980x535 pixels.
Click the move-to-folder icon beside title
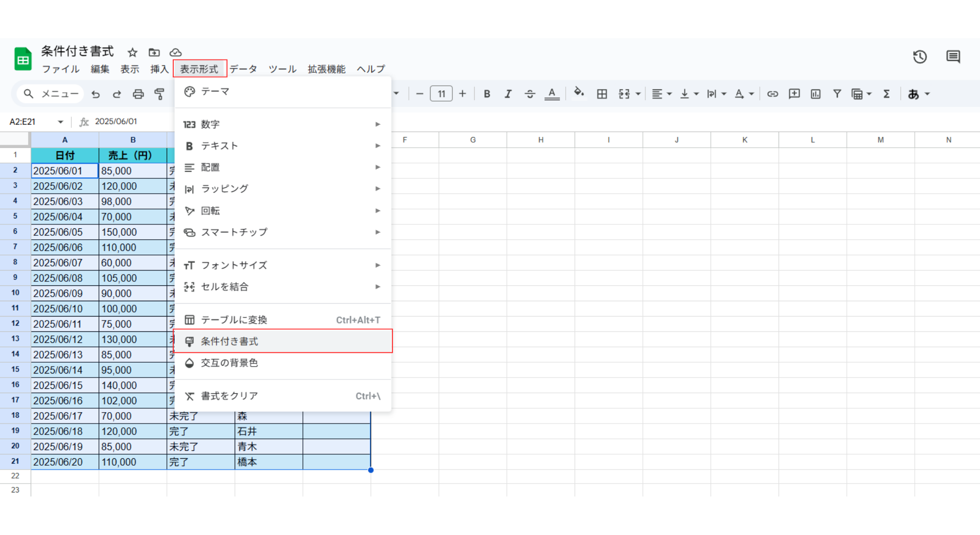[x=154, y=52]
